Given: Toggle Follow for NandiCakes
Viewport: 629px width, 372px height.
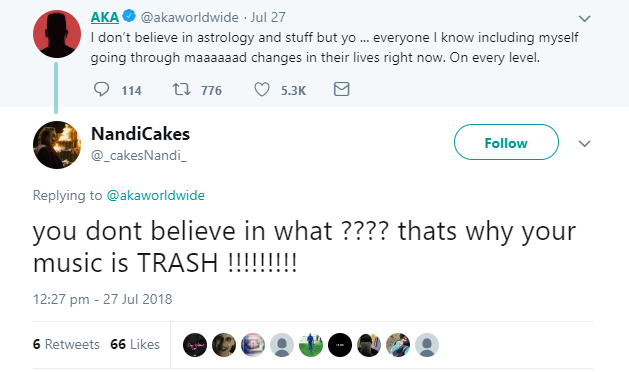Looking at the screenshot, I should (506, 142).
